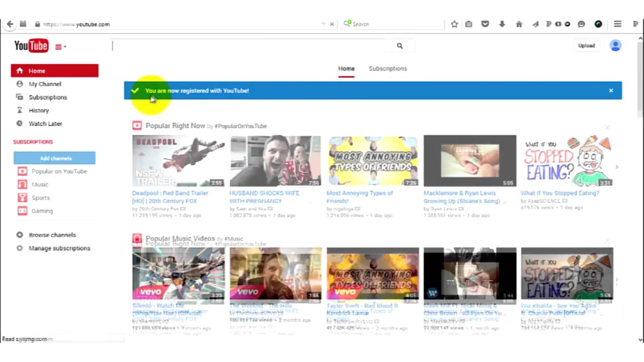Viewport: 644px width, 362px height.
Task: Click the My Channel person icon
Action: [x=20, y=84]
